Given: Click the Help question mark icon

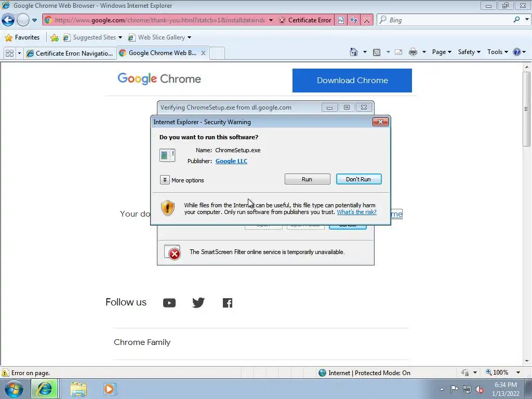Looking at the screenshot, I should pyautogui.click(x=517, y=52).
